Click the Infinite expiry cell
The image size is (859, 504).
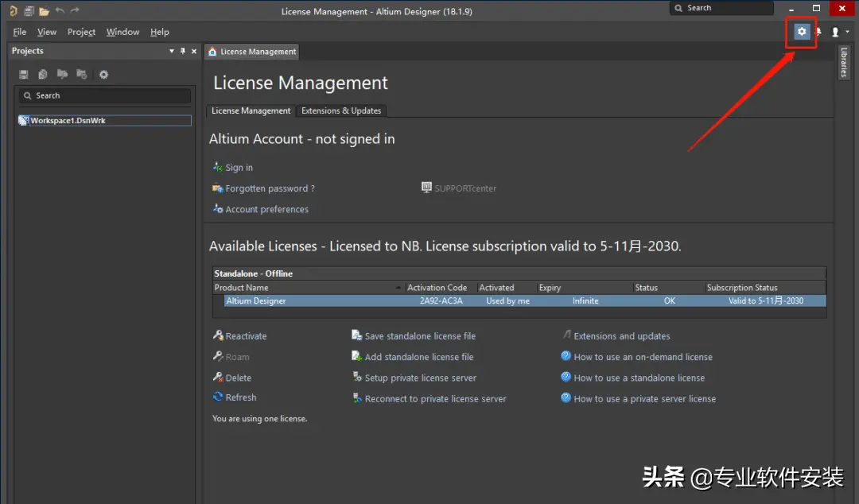pos(585,300)
